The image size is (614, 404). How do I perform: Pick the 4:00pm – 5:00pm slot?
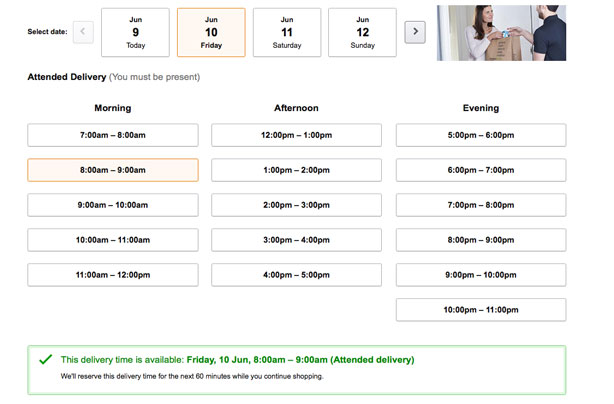point(296,275)
